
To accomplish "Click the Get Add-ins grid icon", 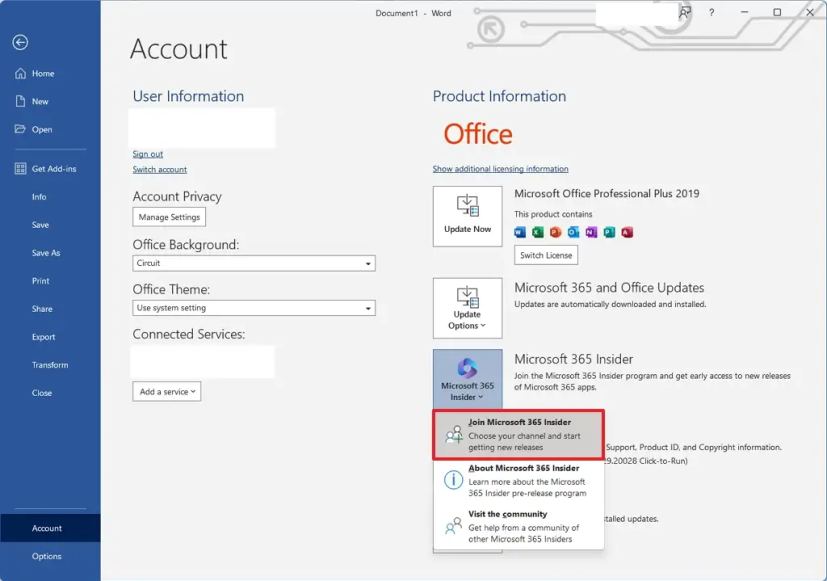I will point(21,169).
